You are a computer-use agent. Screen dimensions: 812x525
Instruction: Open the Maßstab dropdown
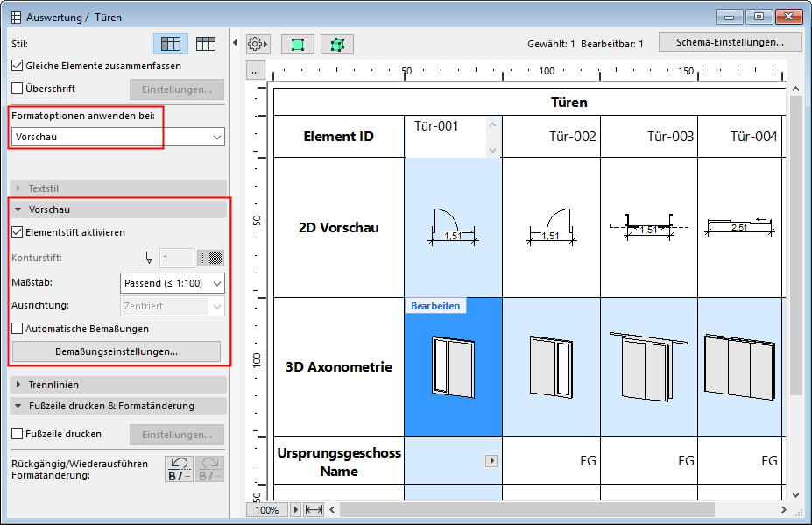click(172, 283)
